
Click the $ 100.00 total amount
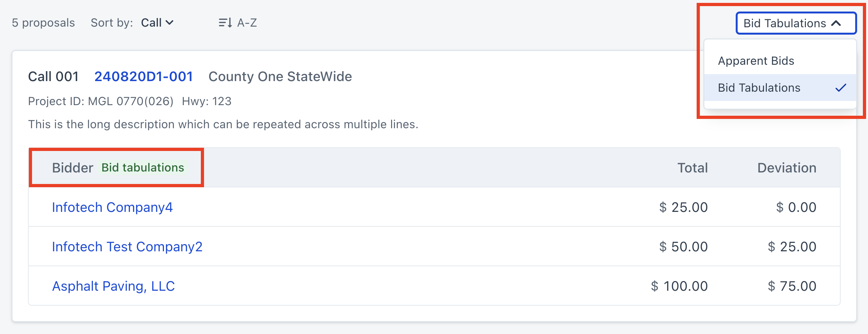coord(679,286)
